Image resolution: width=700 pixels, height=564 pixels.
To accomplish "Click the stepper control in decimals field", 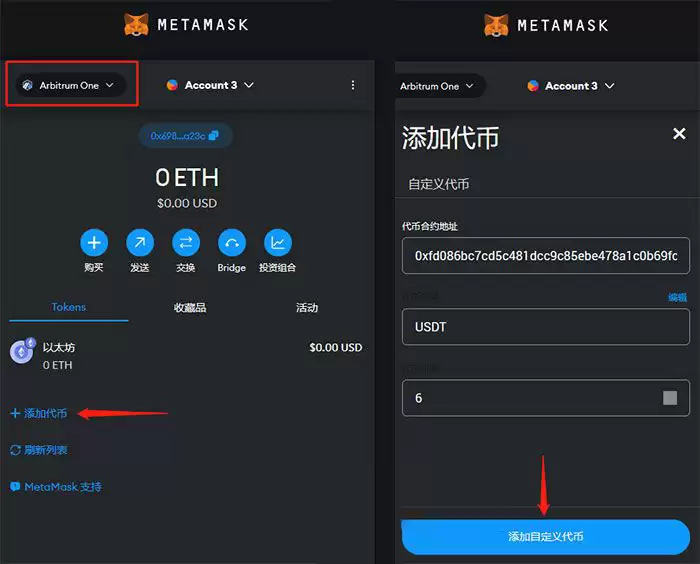I will click(670, 397).
